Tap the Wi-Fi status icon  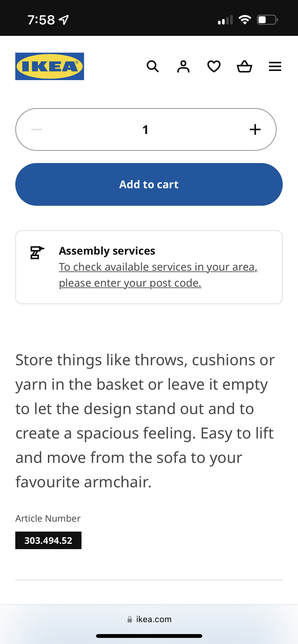coord(245,20)
